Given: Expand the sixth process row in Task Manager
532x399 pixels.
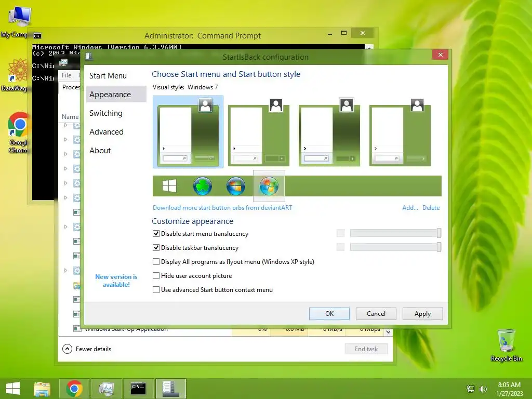Looking at the screenshot, I should 65,198.
